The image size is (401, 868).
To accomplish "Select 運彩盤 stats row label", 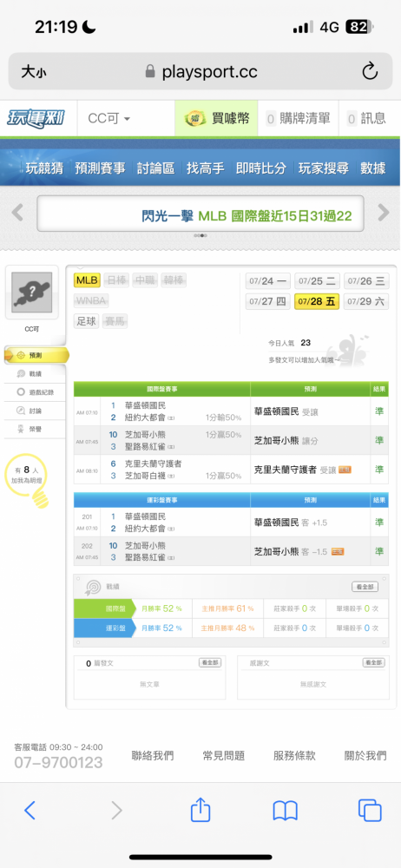I will pyautogui.click(x=103, y=628).
